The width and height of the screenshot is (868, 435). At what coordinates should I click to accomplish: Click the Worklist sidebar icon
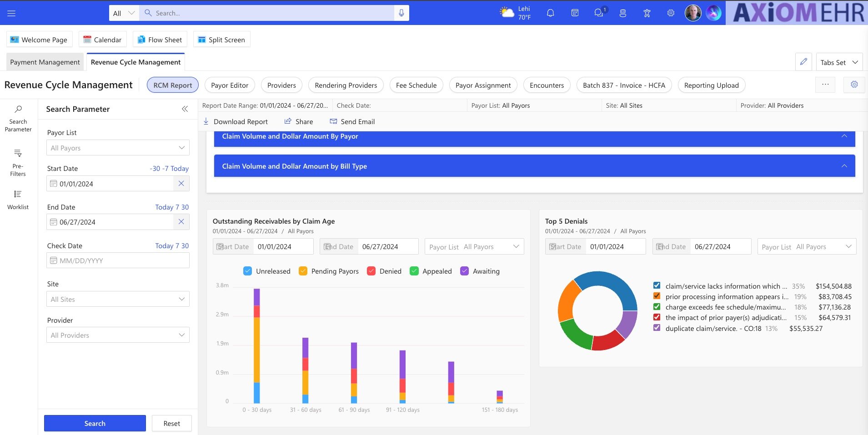[x=18, y=199]
